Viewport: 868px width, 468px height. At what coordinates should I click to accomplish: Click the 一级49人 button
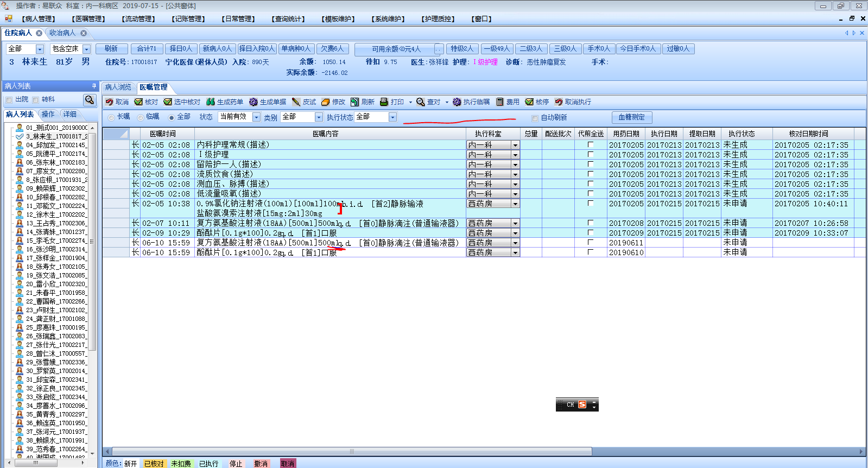tap(497, 49)
